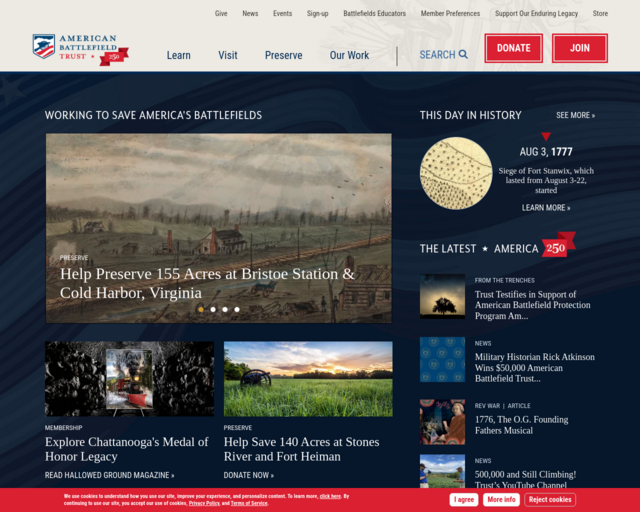Open 1776 musical article thumbnail
Image resolution: width=640 pixels, height=512 pixels.
coord(442,422)
